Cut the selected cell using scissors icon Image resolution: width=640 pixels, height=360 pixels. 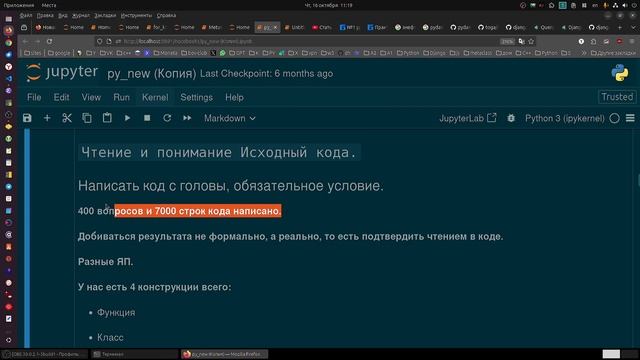[x=67, y=118]
